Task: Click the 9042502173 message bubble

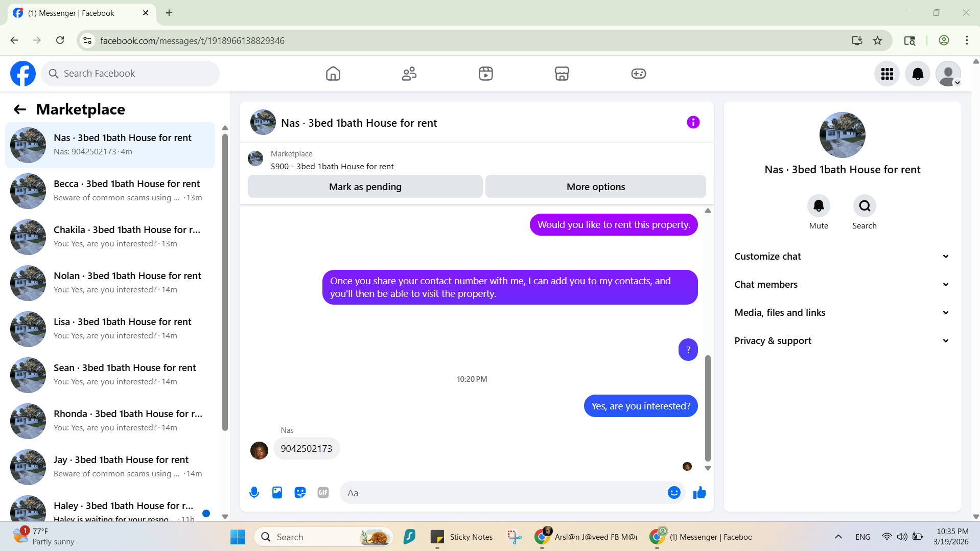Action: (x=307, y=448)
